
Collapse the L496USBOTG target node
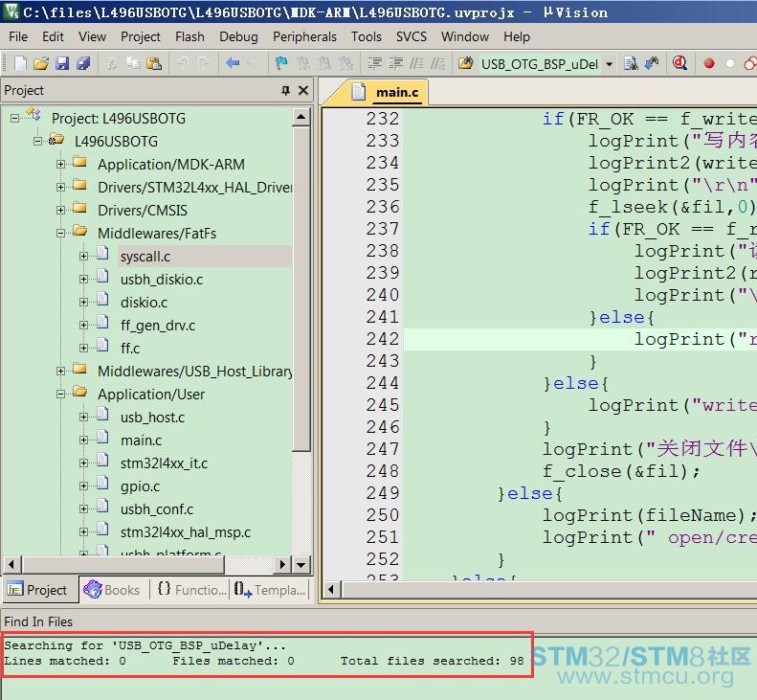tap(37, 141)
